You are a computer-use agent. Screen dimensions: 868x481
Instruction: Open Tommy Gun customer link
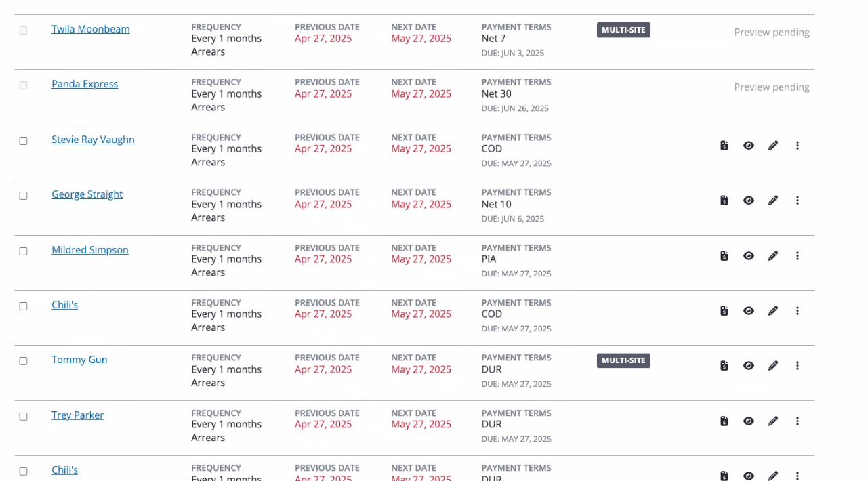pyautogui.click(x=79, y=360)
